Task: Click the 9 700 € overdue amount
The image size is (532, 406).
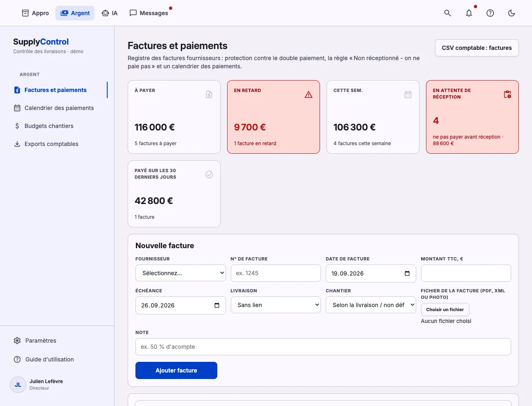Action: [x=250, y=127]
